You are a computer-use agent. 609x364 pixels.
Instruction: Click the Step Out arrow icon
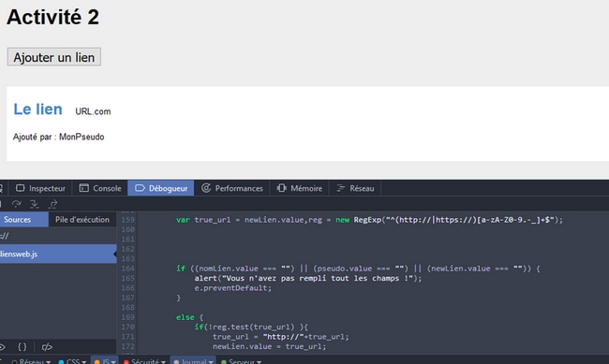tap(52, 204)
